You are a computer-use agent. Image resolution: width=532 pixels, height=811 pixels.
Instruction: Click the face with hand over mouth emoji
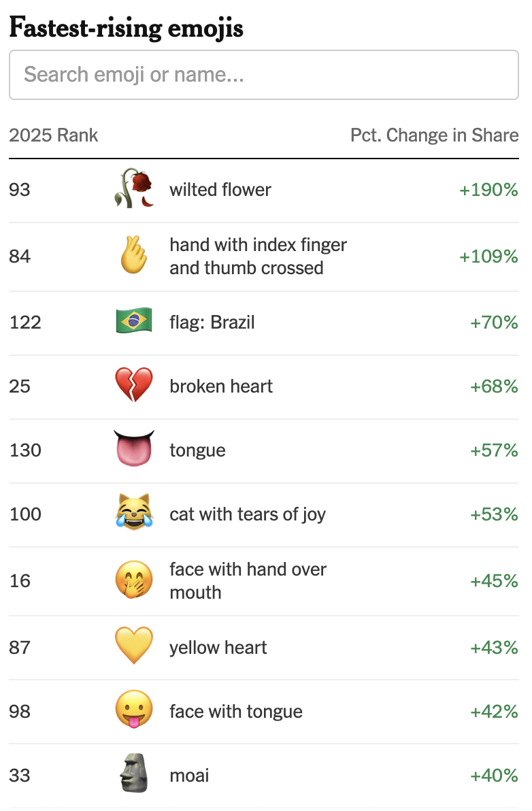tap(134, 580)
